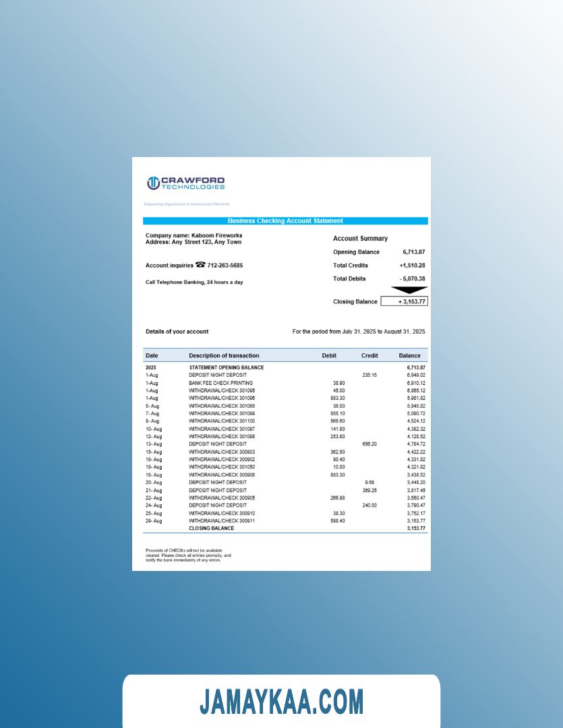
Task: Click the JAMAYKAA.COM link at the bottom
Action: (x=281, y=702)
